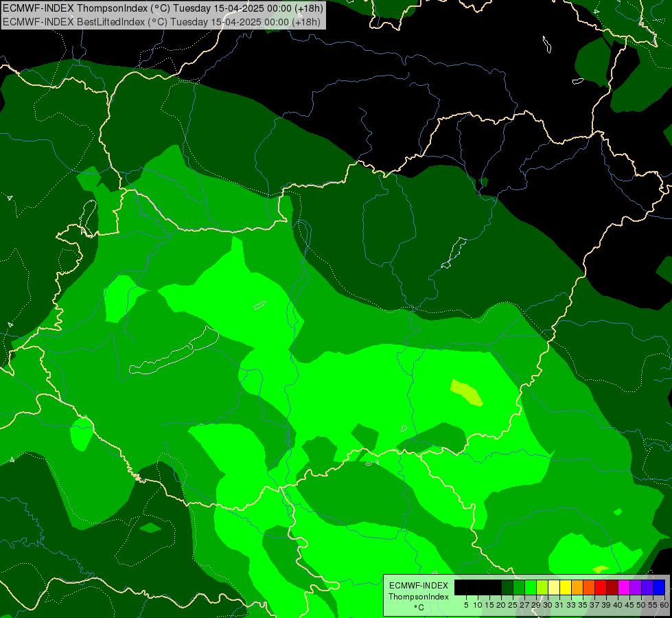Click the long white Lake Balaton outline
The height and width of the screenshot is (618, 672).
point(174,350)
